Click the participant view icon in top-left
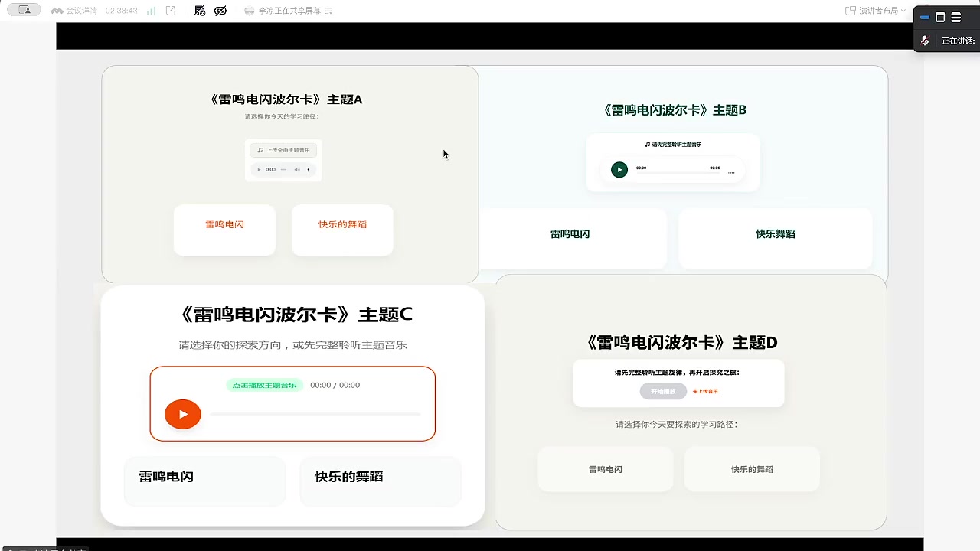This screenshot has height=551, width=980. tap(24, 10)
